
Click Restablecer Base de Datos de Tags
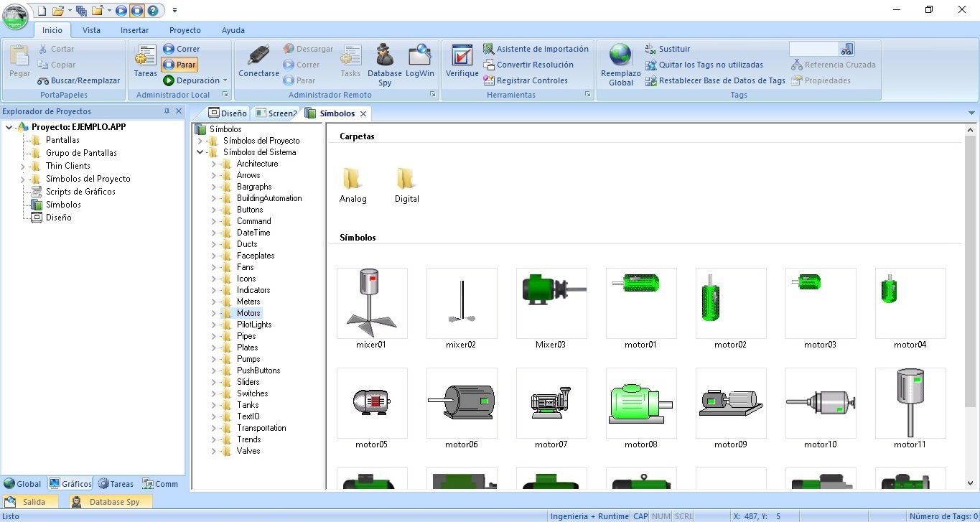coord(715,80)
